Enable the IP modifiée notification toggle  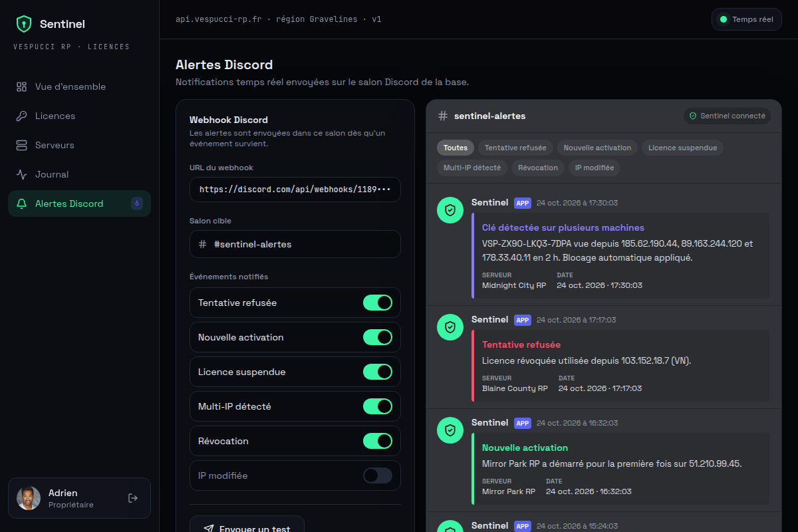[378, 475]
